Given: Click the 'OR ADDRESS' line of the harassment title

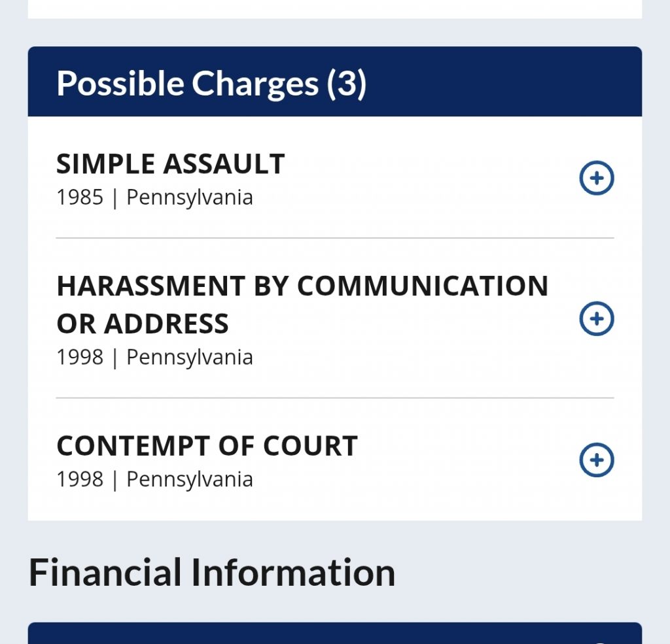Looking at the screenshot, I should click(143, 324).
